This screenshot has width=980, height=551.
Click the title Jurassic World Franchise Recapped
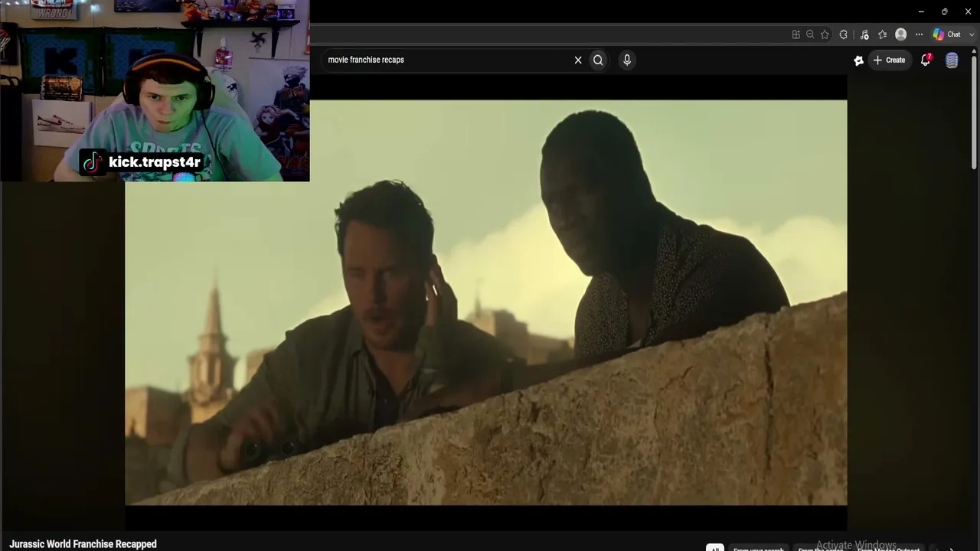pos(83,544)
